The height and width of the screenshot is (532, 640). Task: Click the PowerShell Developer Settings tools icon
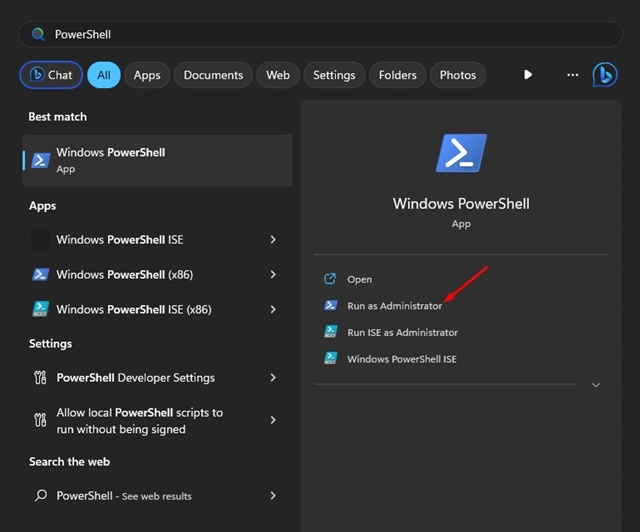click(40, 378)
